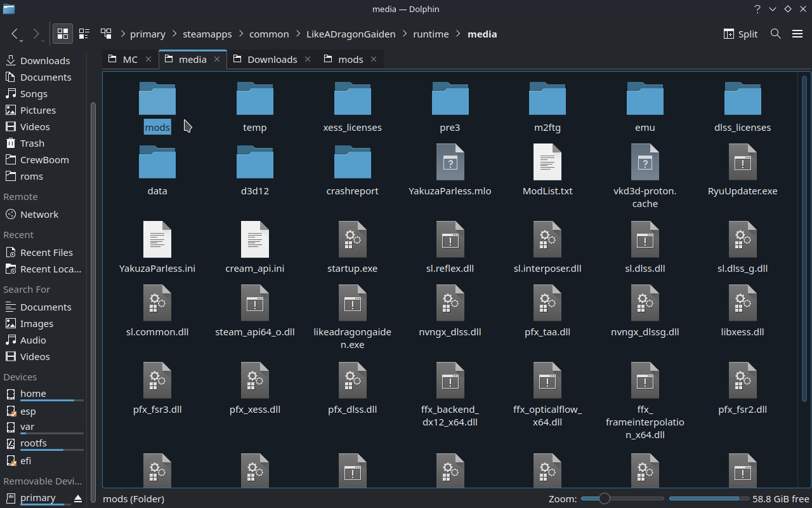Adjust the Zoom slider in status bar

pos(622,498)
